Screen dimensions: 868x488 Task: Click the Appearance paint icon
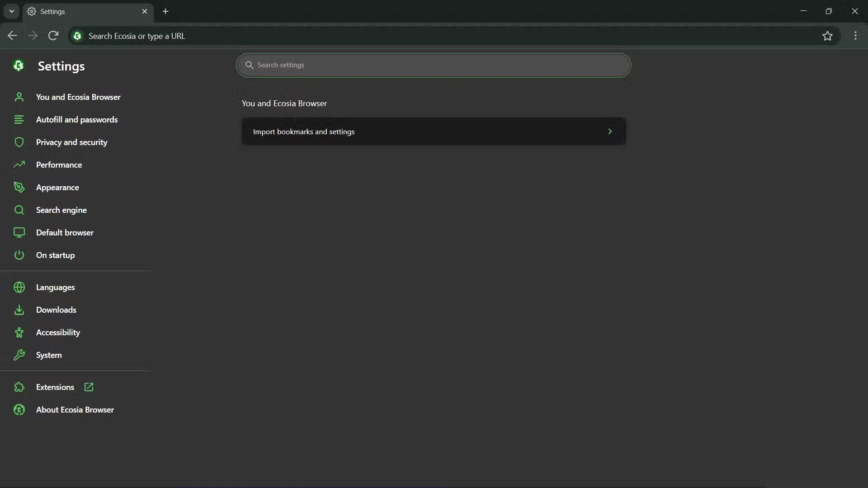tap(19, 188)
